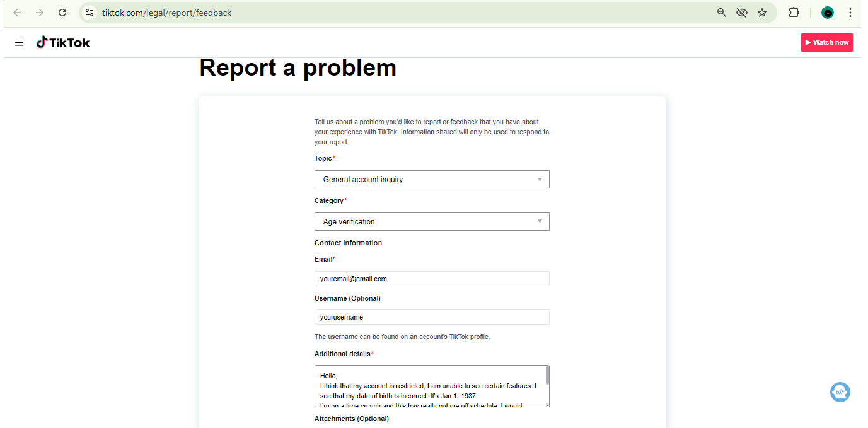868x428 pixels.
Task: Click inside the Additional details text area
Action: point(429,386)
